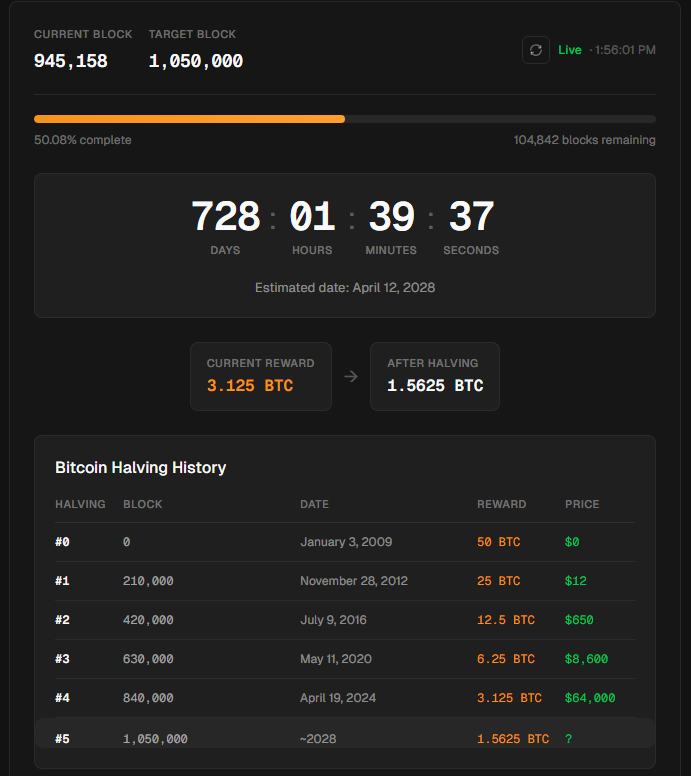Click the 210,000 block cell

(x=148, y=581)
